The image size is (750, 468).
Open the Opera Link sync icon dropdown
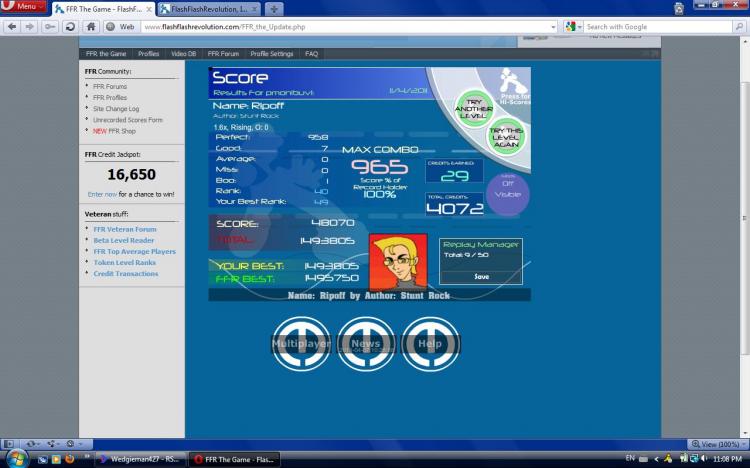coord(32,444)
